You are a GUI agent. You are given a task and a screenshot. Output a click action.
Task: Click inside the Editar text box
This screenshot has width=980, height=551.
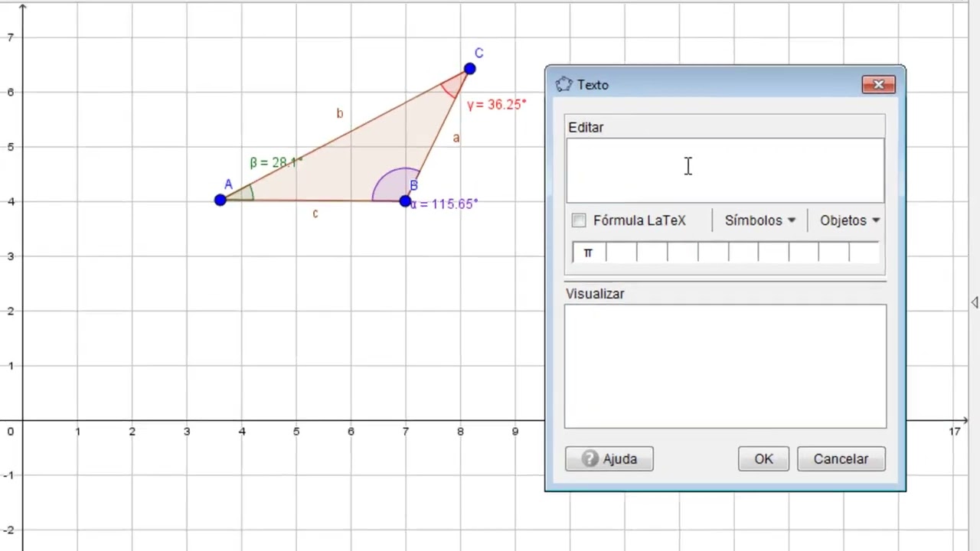coord(725,171)
